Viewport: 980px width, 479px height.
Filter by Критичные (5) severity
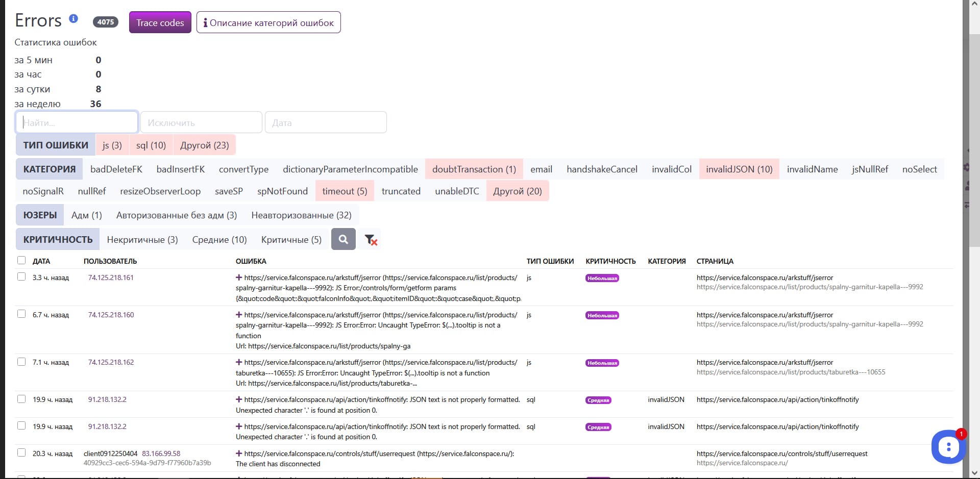[291, 240]
